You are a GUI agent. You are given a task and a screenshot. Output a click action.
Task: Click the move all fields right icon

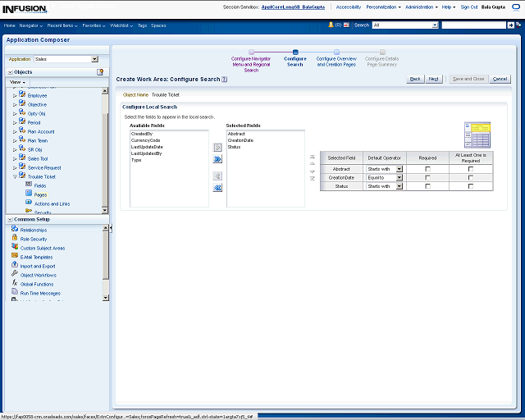click(217, 158)
